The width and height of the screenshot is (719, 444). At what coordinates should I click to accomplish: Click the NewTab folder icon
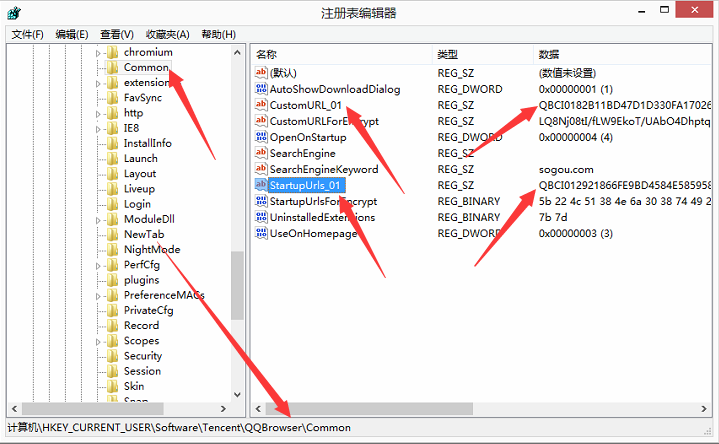(112, 234)
